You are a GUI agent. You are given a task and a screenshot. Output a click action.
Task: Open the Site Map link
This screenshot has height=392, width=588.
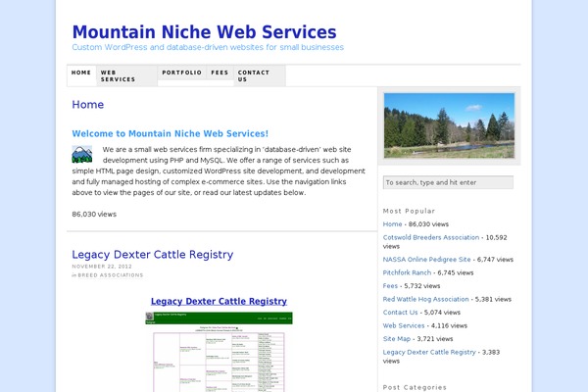click(397, 339)
